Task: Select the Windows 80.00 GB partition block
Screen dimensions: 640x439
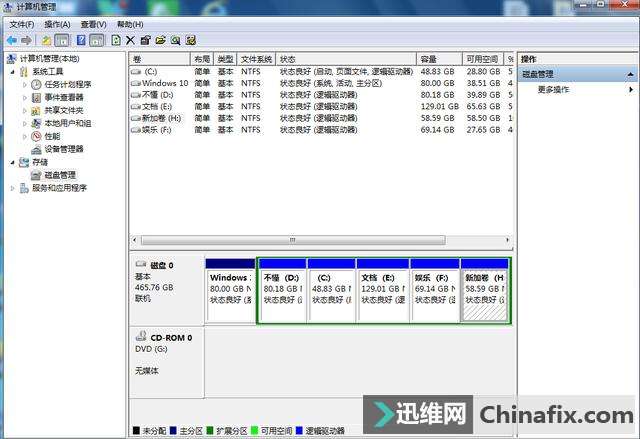Action: pyautogui.click(x=231, y=290)
